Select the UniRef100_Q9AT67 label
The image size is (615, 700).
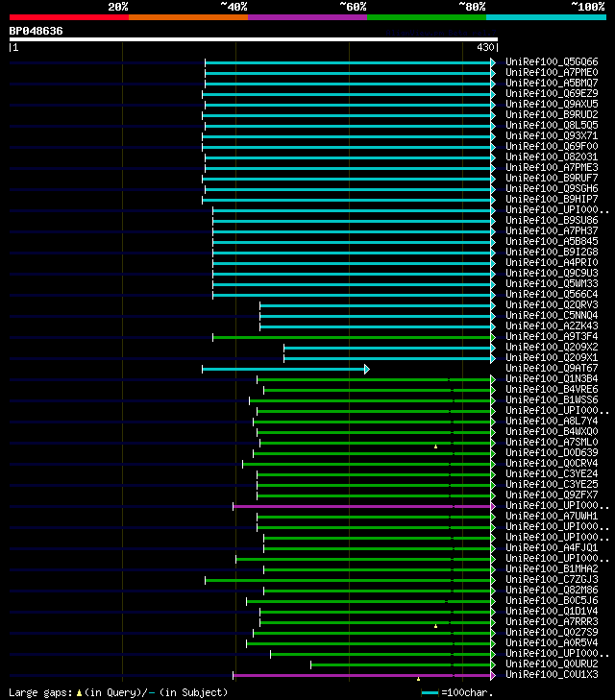pyautogui.click(x=552, y=369)
